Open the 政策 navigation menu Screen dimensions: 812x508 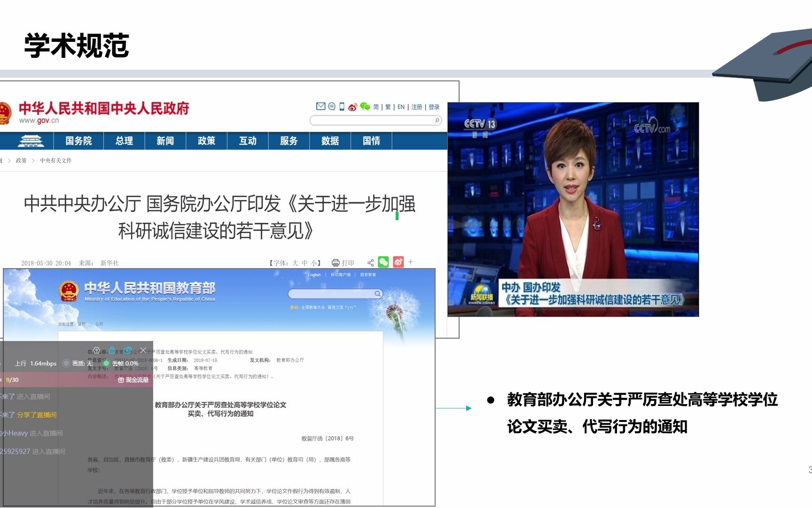click(206, 141)
